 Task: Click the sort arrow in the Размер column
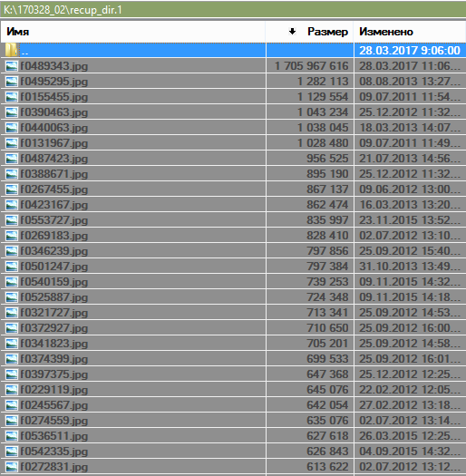[292, 31]
